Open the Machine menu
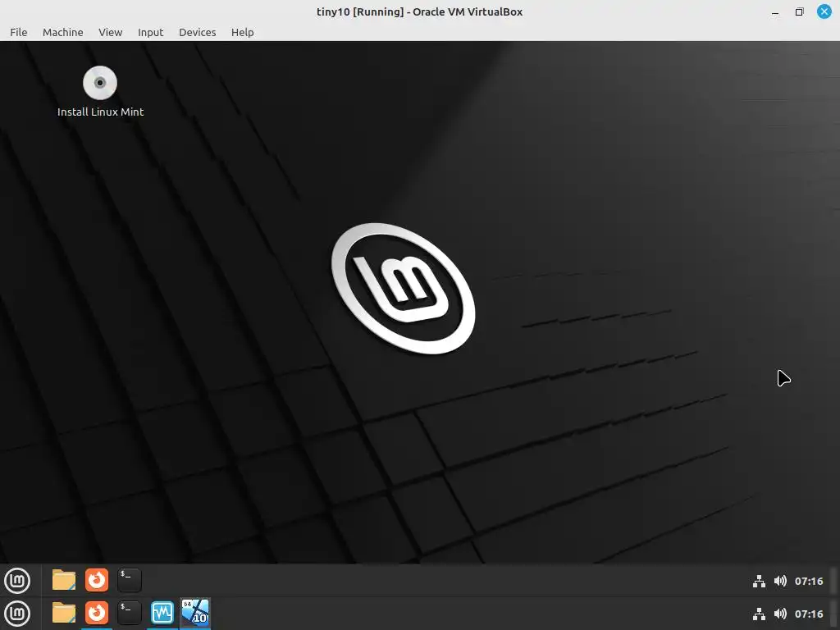The width and height of the screenshot is (840, 630). (62, 32)
